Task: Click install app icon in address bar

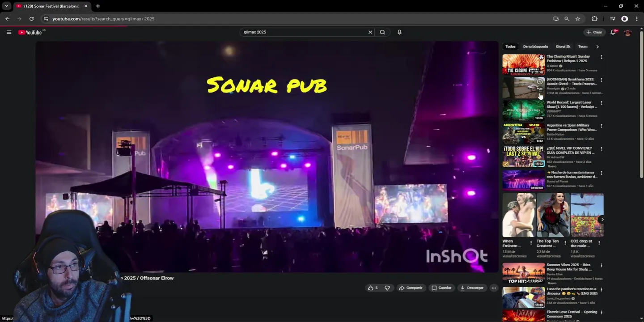Action: [x=556, y=19]
